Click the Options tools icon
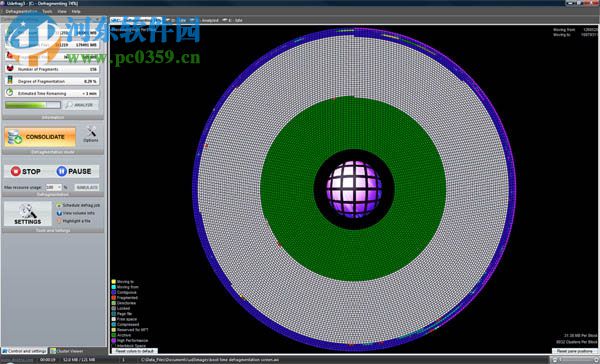This screenshot has height=364, width=600. pyautogui.click(x=91, y=132)
